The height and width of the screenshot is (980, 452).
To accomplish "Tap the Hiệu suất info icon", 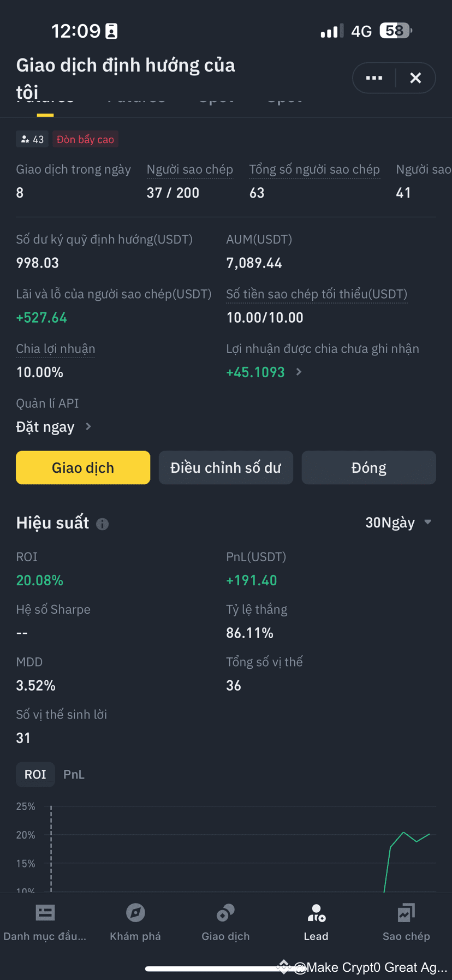I will (103, 524).
